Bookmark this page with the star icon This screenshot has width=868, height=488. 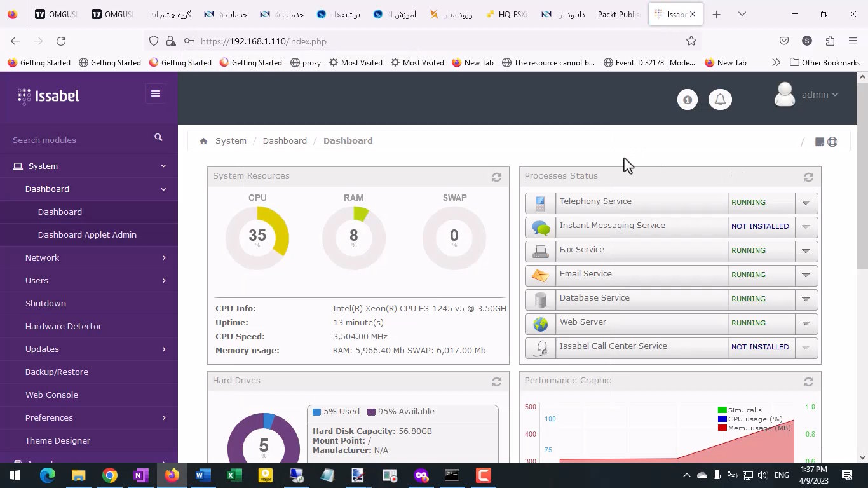tap(691, 41)
